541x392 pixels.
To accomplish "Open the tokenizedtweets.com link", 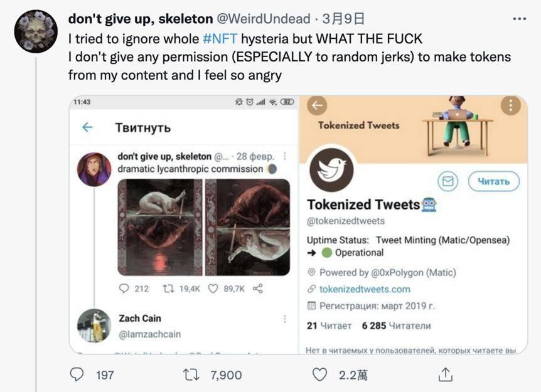I will point(365,289).
